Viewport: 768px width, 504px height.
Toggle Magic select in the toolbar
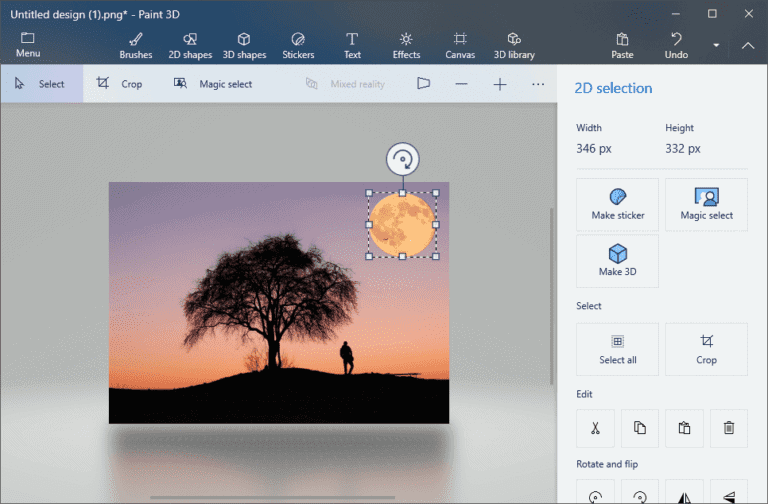point(213,84)
